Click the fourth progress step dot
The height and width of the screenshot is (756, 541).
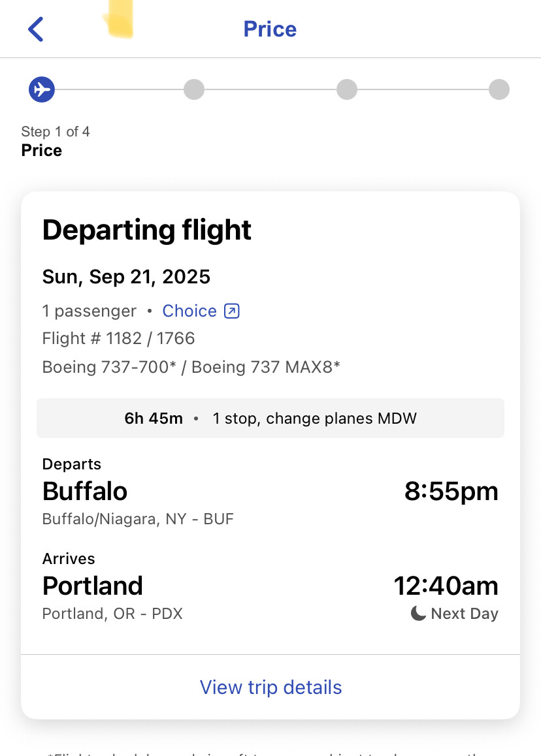[x=499, y=89]
